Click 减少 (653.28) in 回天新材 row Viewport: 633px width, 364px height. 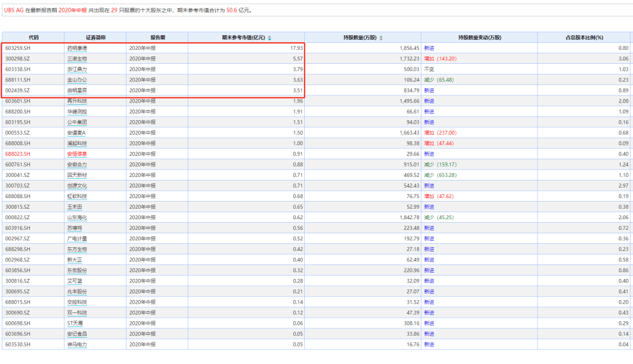tap(440, 175)
